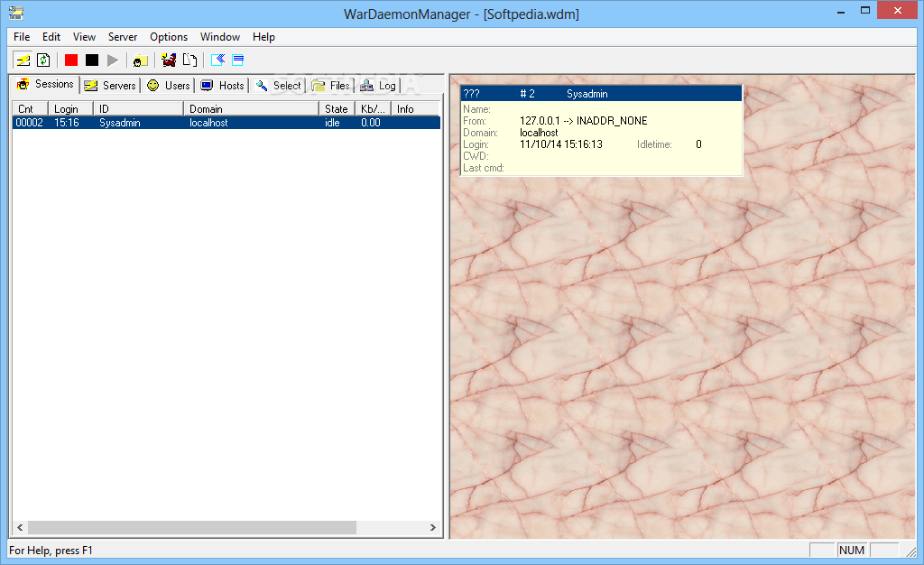Image resolution: width=924 pixels, height=565 pixels.
Task: Click the gray play arrow toolbar icon
Action: point(113,60)
